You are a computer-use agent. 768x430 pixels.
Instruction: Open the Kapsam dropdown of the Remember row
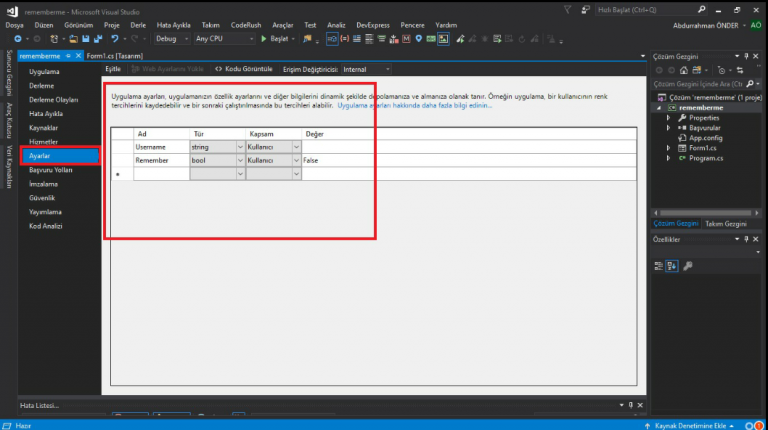[x=296, y=160]
